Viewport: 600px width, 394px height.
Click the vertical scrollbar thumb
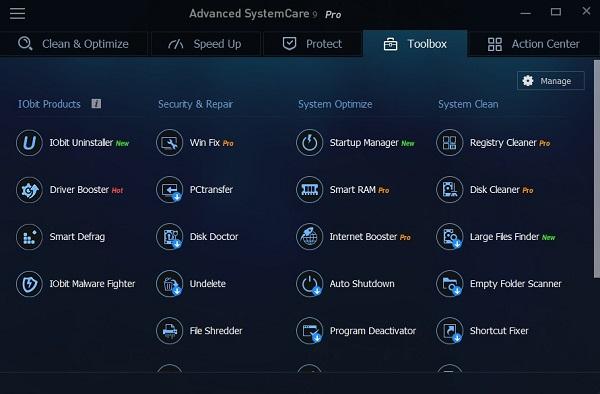597,169
